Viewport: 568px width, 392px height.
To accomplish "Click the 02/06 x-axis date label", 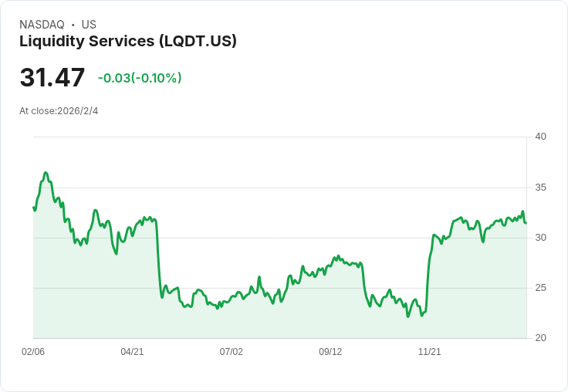I will pos(33,352).
